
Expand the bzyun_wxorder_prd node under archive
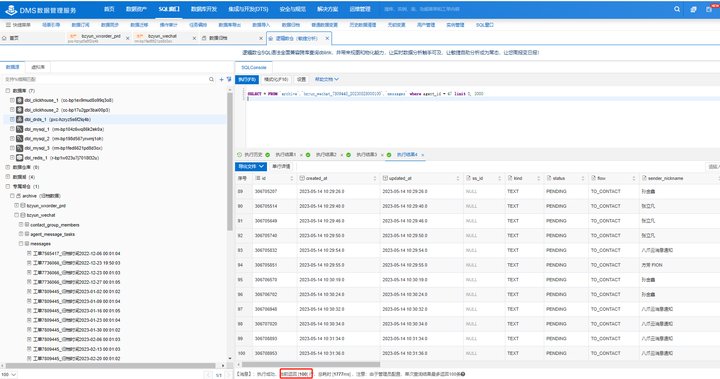pyautogui.click(x=17, y=206)
